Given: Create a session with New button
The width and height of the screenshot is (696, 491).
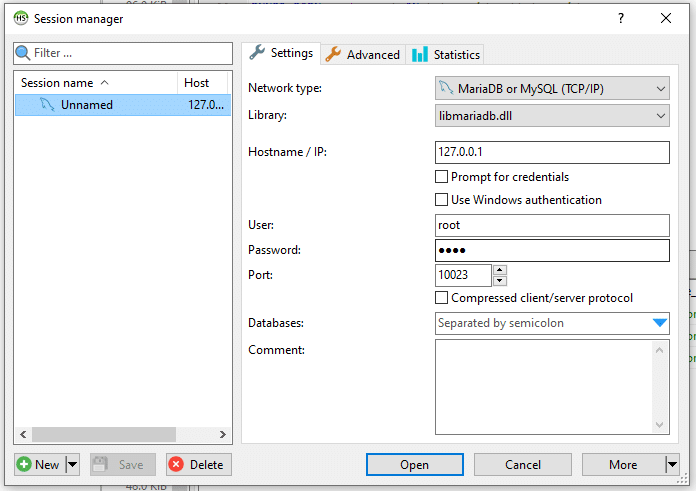Looking at the screenshot, I should click(x=40, y=464).
